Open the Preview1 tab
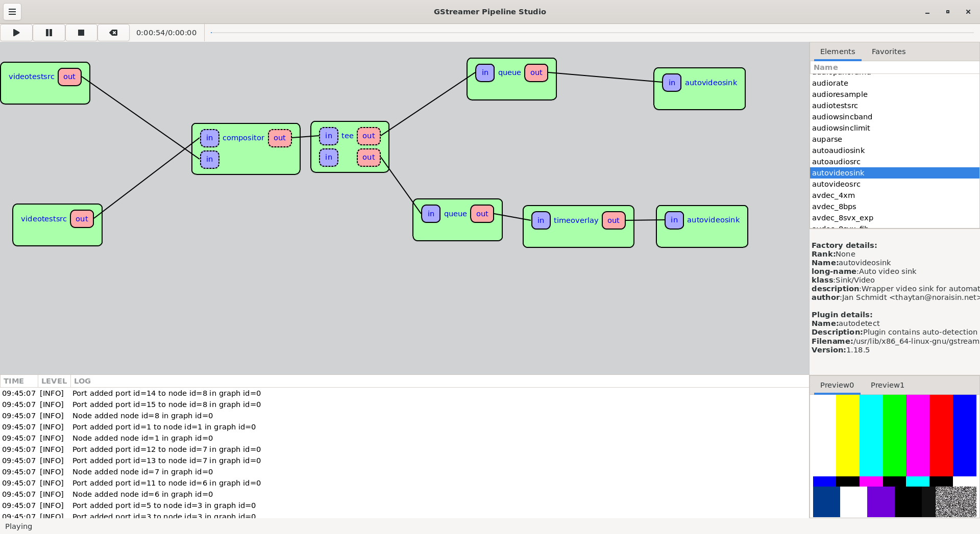The image size is (980, 534). (887, 385)
